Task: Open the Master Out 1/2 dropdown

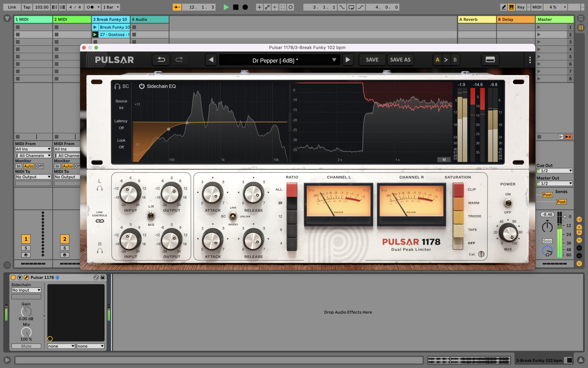Action: tap(555, 183)
